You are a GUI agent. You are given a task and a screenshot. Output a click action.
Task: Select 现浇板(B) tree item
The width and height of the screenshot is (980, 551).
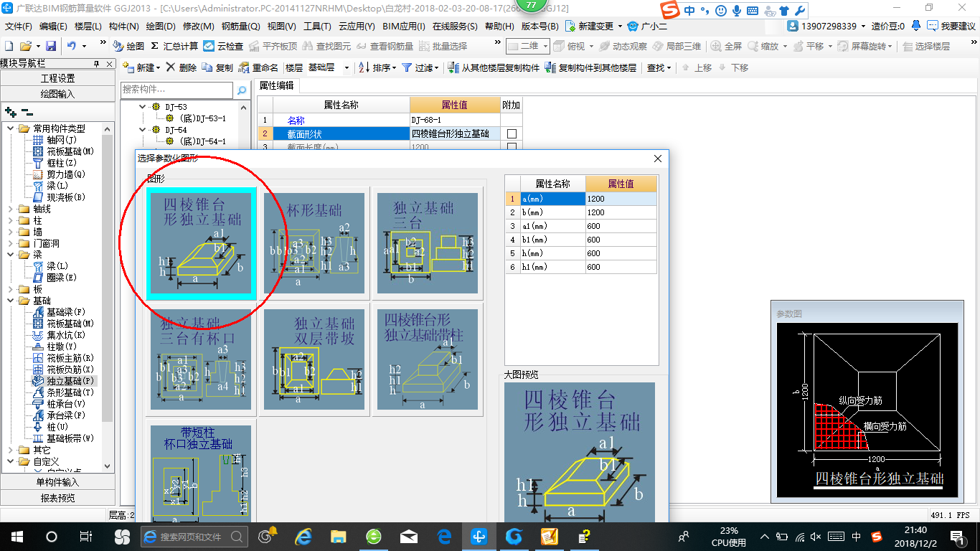(60, 197)
